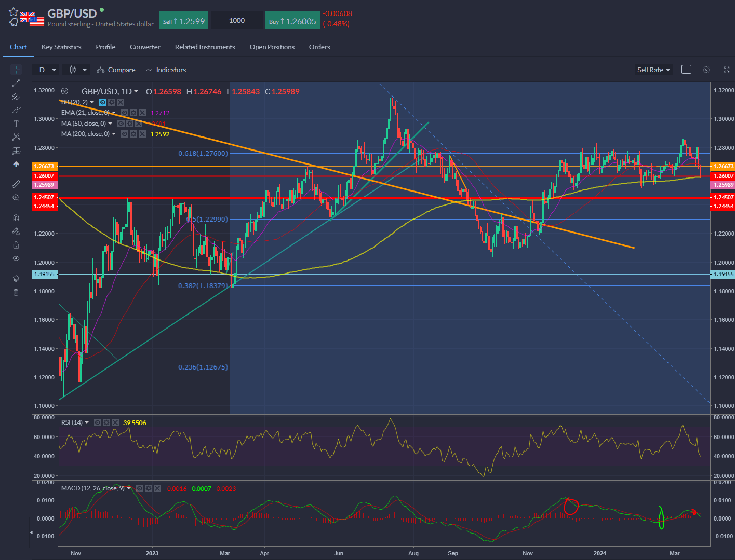Open the object tree layers icon
The height and width of the screenshot is (560, 735).
(16, 279)
